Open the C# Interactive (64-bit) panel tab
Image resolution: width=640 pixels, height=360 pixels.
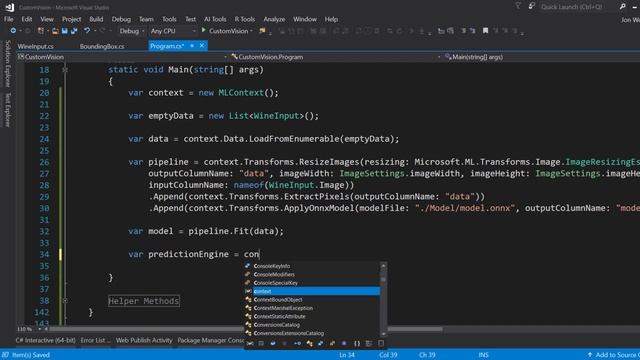click(46, 340)
